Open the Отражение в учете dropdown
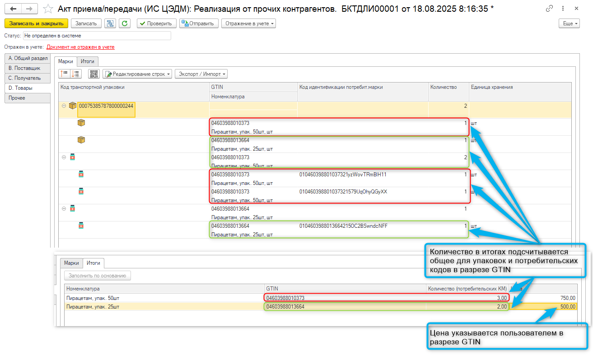 (x=248, y=23)
